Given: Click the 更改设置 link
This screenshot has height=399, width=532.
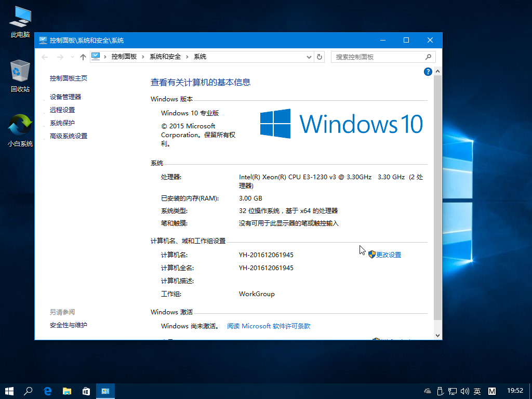Looking at the screenshot, I should click(388, 255).
